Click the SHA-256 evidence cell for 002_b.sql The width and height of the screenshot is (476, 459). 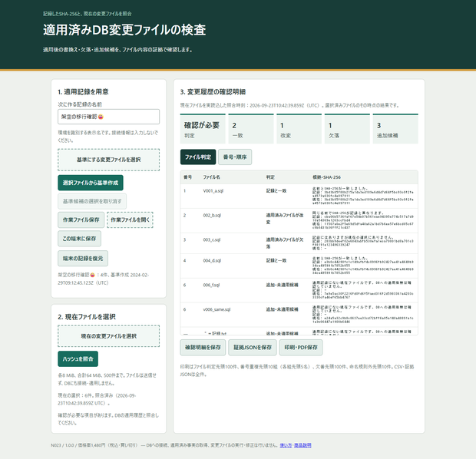click(363, 220)
